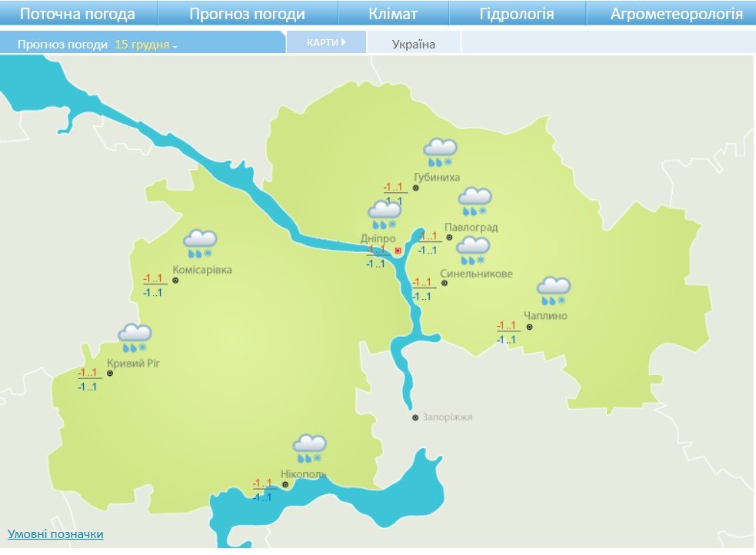The image size is (756, 555).
Task: Click the Кривий Ріг temperature reading
Action: pos(88,380)
